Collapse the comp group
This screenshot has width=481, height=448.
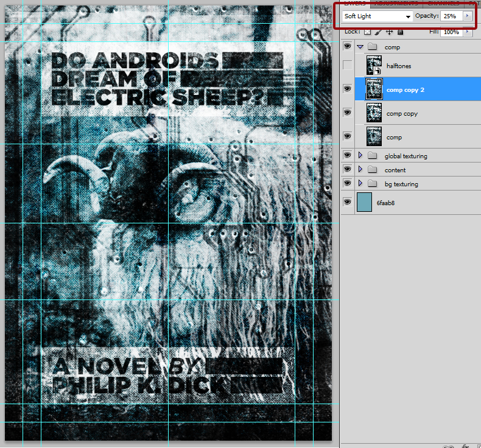click(360, 47)
